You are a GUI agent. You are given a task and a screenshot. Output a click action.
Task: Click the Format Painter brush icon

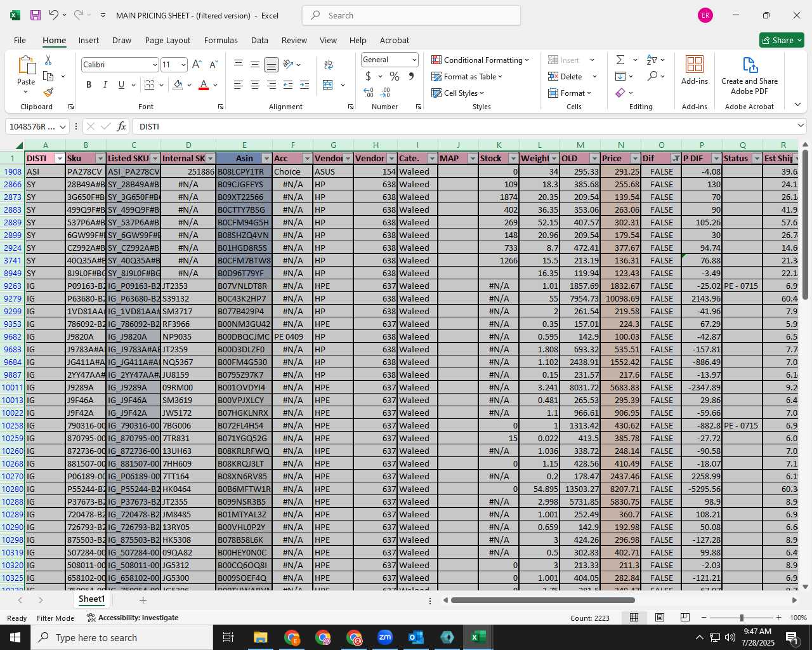(48, 92)
